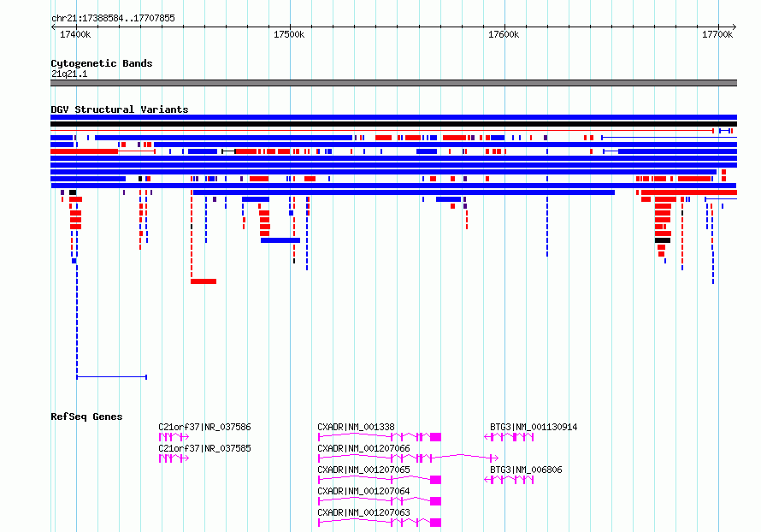Click the gene model under BTG3|NM_006806
This screenshot has height=532, width=761.
[509, 480]
